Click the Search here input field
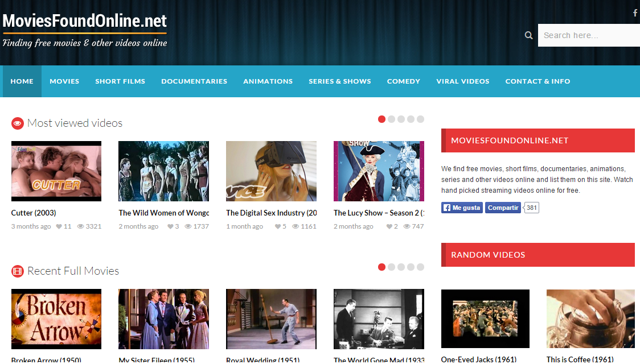Image resolution: width=640 pixels, height=364 pixels. (589, 35)
